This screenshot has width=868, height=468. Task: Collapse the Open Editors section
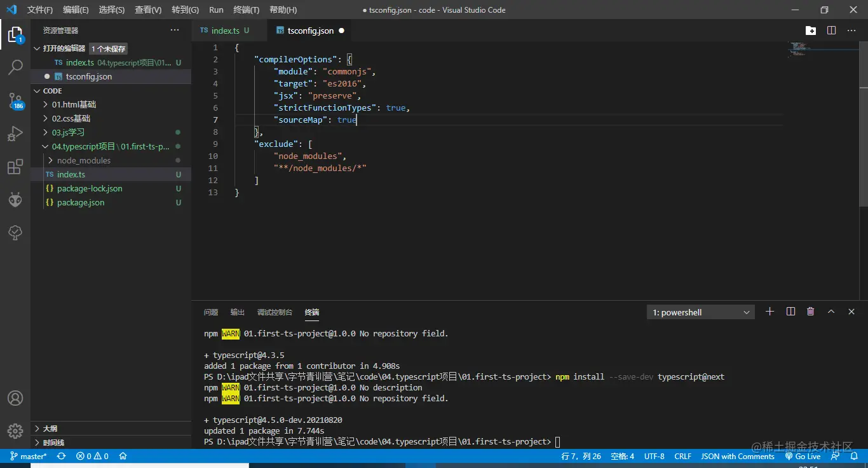pos(37,48)
